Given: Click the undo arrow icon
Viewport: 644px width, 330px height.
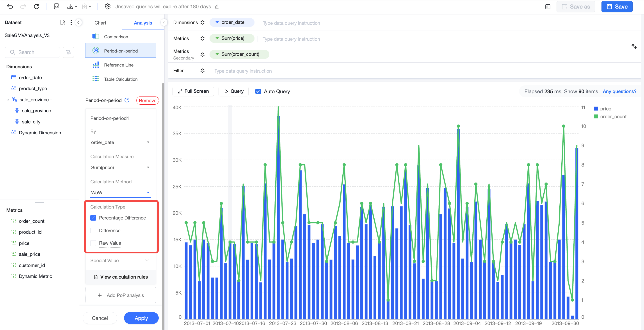Looking at the screenshot, I should 10,7.
